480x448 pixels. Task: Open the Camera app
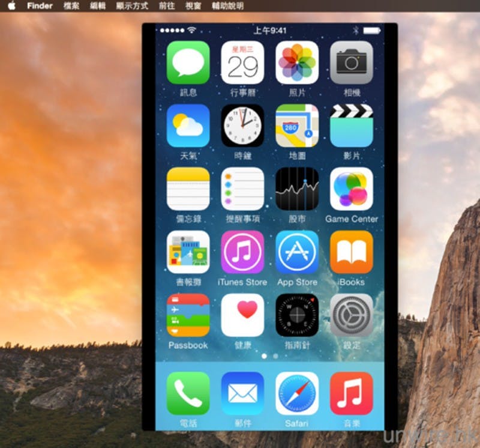(x=352, y=62)
